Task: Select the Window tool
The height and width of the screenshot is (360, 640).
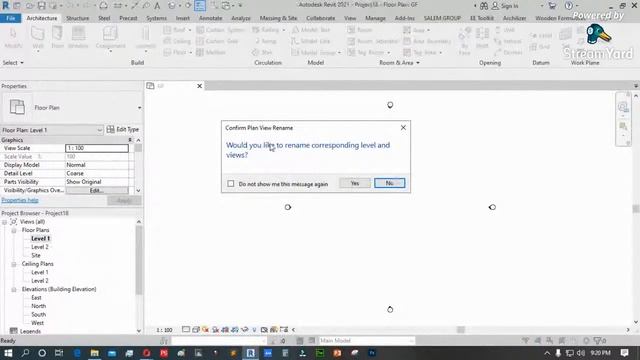Action: [x=78, y=38]
